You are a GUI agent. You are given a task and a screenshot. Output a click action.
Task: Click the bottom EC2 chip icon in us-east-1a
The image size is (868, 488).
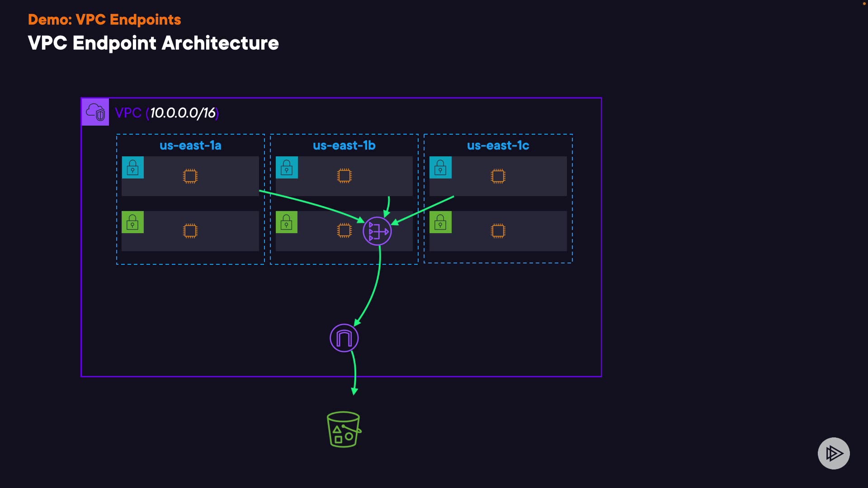[x=190, y=231]
